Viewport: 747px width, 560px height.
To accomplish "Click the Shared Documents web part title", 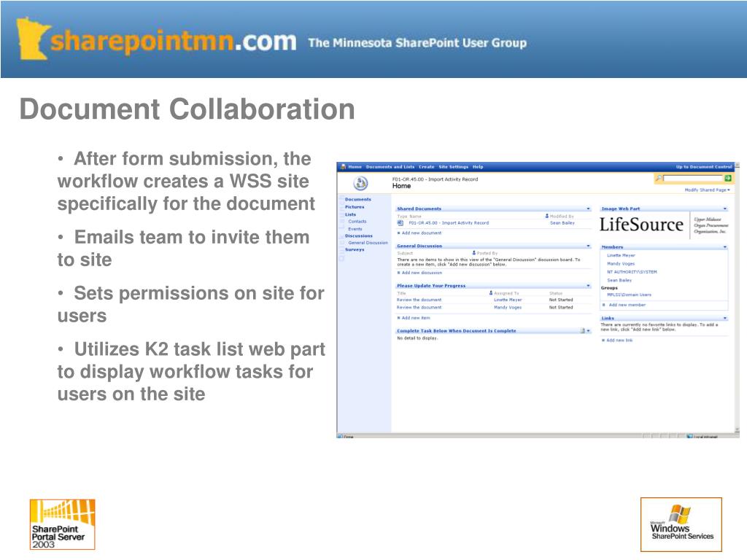I will pos(419,209).
